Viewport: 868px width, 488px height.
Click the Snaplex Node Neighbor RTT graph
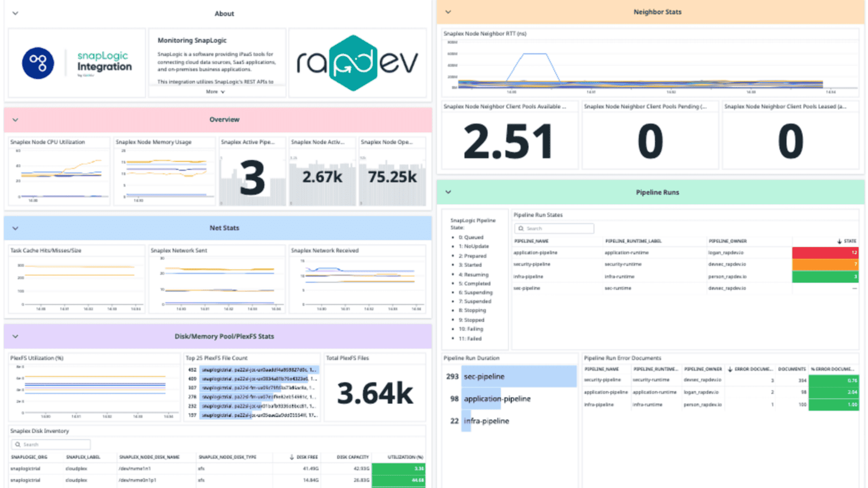pyautogui.click(x=650, y=66)
